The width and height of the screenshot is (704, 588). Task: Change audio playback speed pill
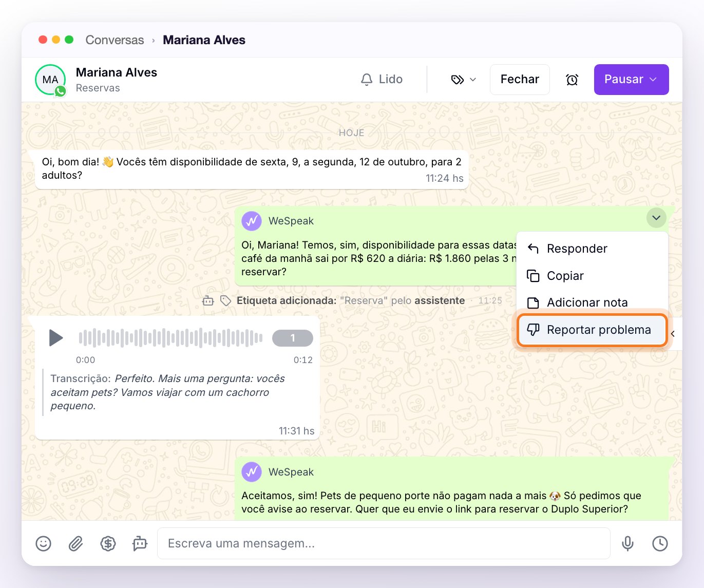(293, 338)
